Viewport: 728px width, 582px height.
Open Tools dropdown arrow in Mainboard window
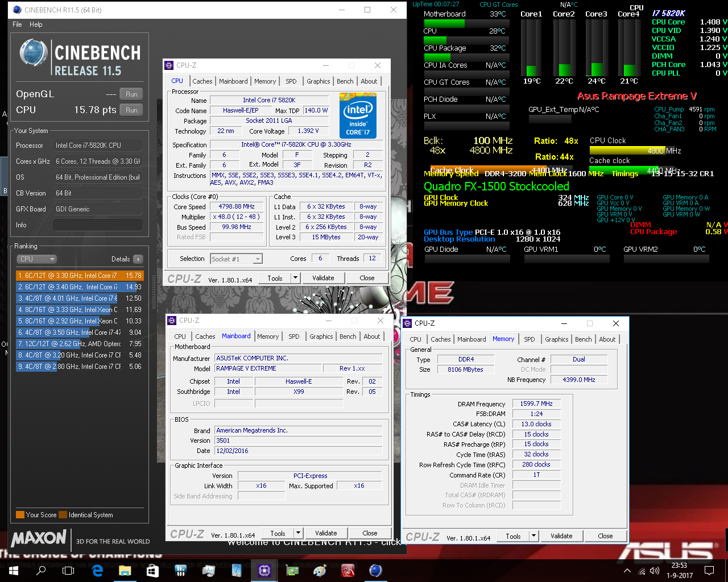pos(298,533)
